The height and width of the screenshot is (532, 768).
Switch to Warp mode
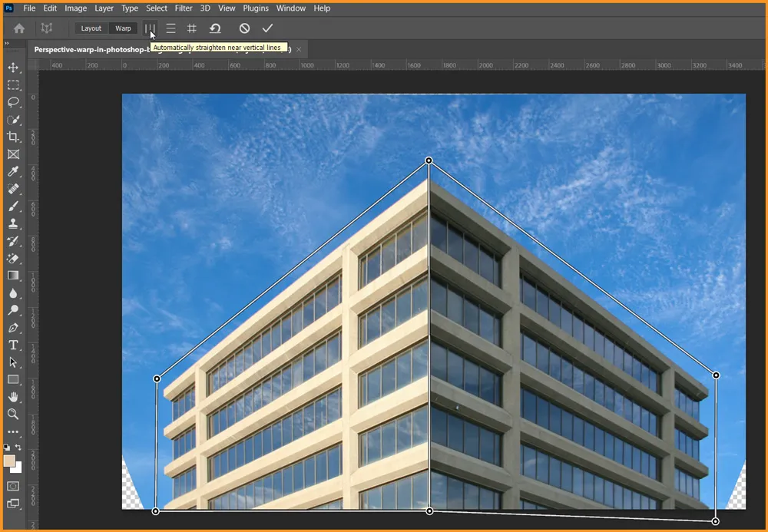pyautogui.click(x=123, y=28)
